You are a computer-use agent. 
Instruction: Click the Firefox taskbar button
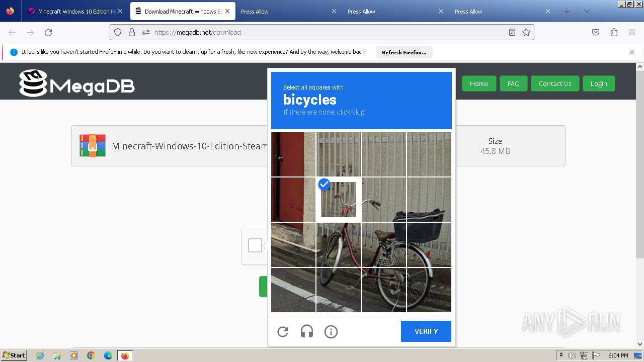[125, 355]
